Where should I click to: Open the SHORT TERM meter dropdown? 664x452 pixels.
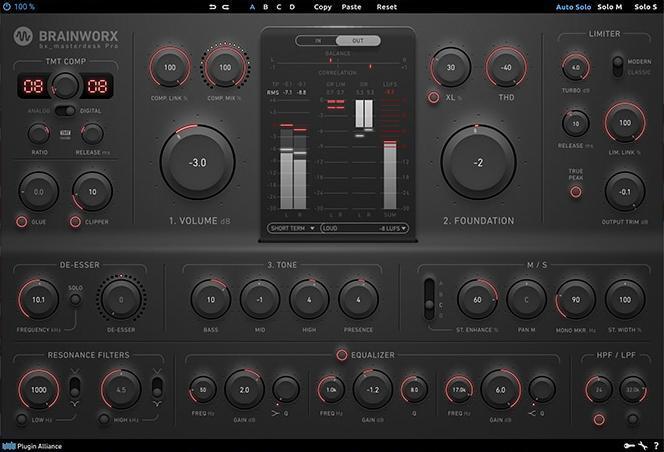292,228
